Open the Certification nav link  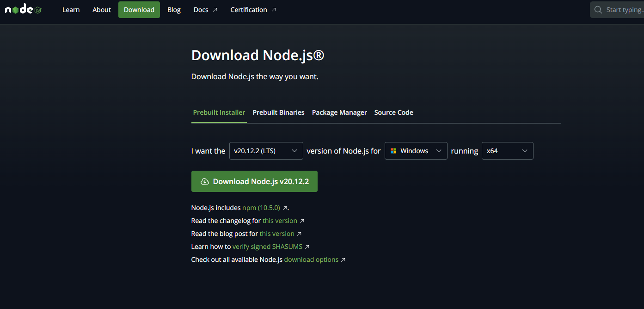click(x=253, y=10)
